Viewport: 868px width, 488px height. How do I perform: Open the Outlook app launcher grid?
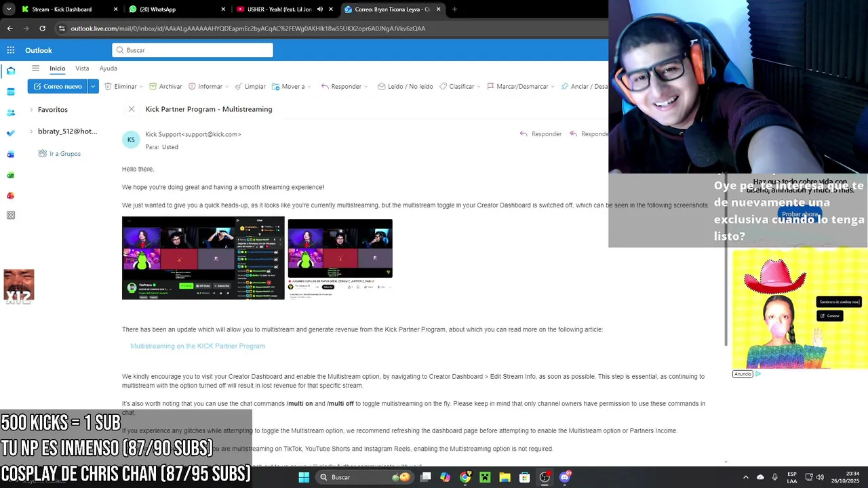coord(11,50)
